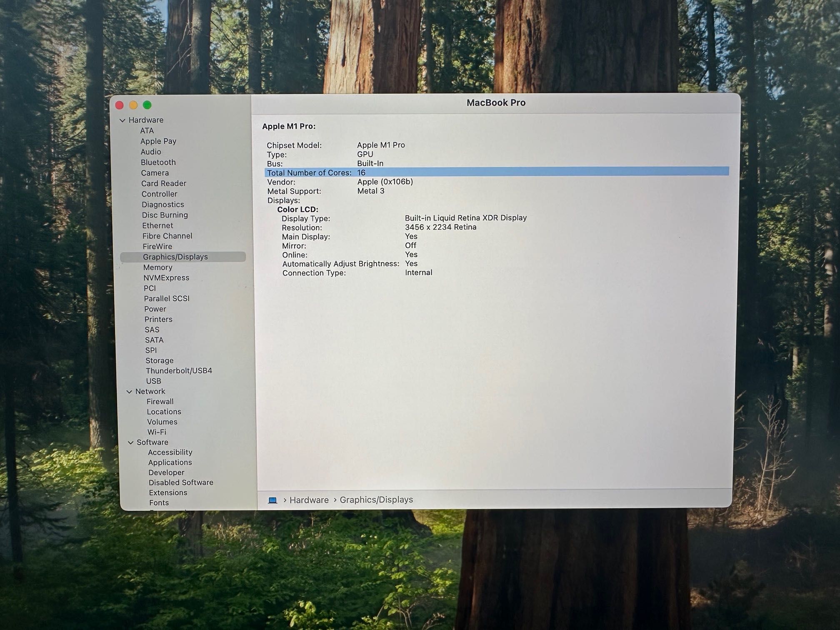Select Wi-Fi under Network
This screenshot has height=630, width=840.
157,432
